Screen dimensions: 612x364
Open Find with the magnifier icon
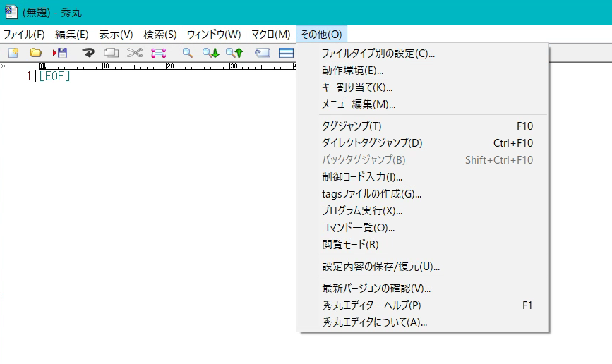[x=187, y=53]
